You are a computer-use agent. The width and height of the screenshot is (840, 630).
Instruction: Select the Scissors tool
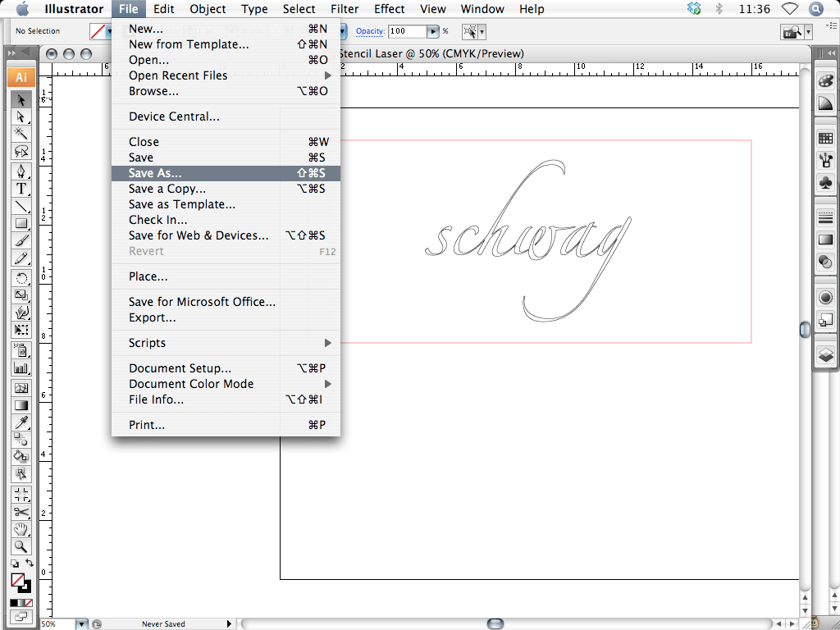[x=21, y=512]
